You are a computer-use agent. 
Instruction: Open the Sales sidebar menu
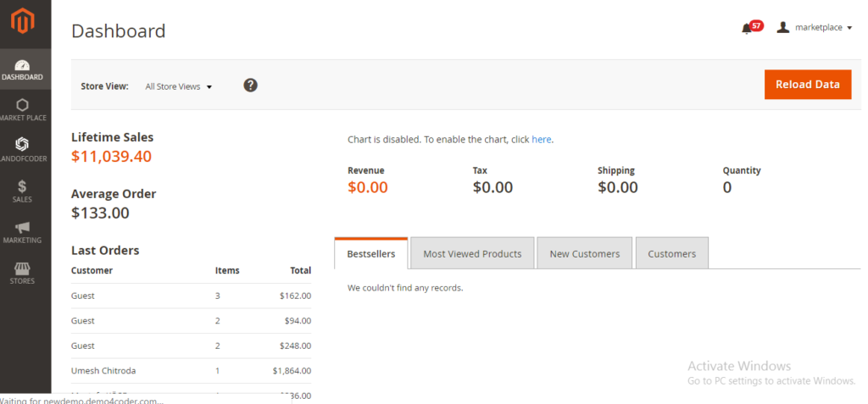point(23,191)
